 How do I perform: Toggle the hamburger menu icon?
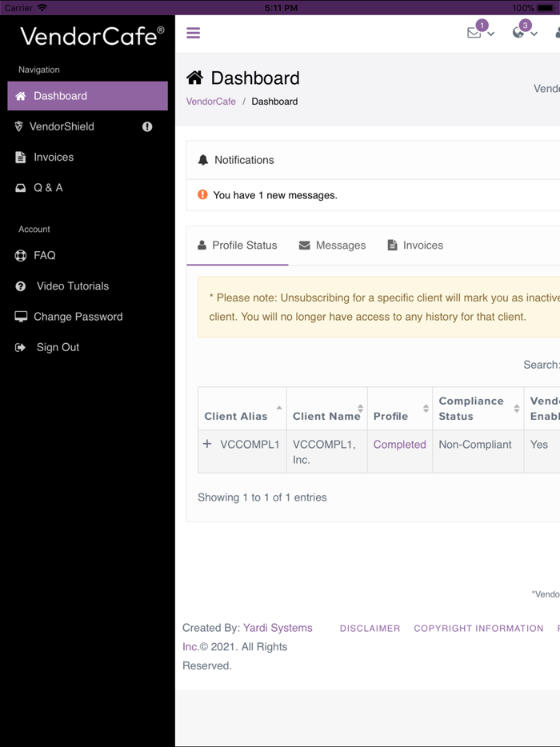coord(193,33)
